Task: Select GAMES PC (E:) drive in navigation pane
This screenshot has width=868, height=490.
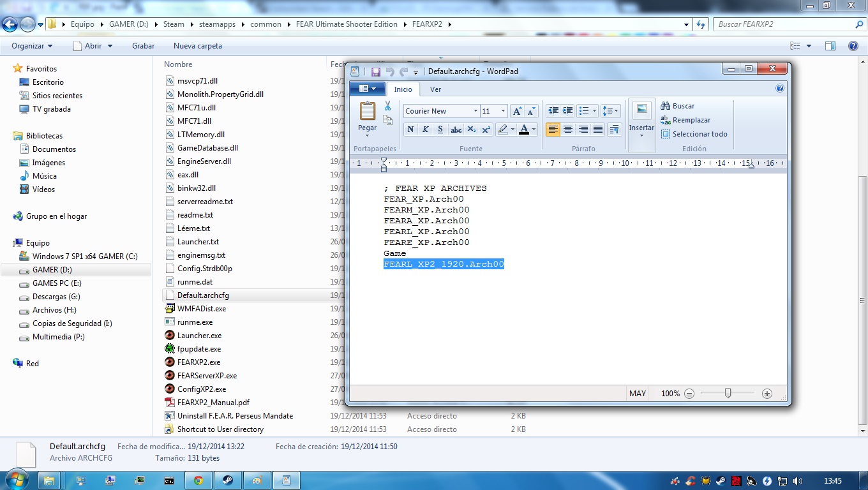Action: pyautogui.click(x=57, y=283)
